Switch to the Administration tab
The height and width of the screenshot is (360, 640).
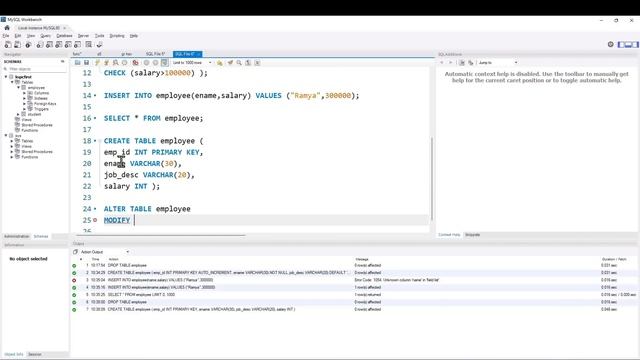[17, 236]
